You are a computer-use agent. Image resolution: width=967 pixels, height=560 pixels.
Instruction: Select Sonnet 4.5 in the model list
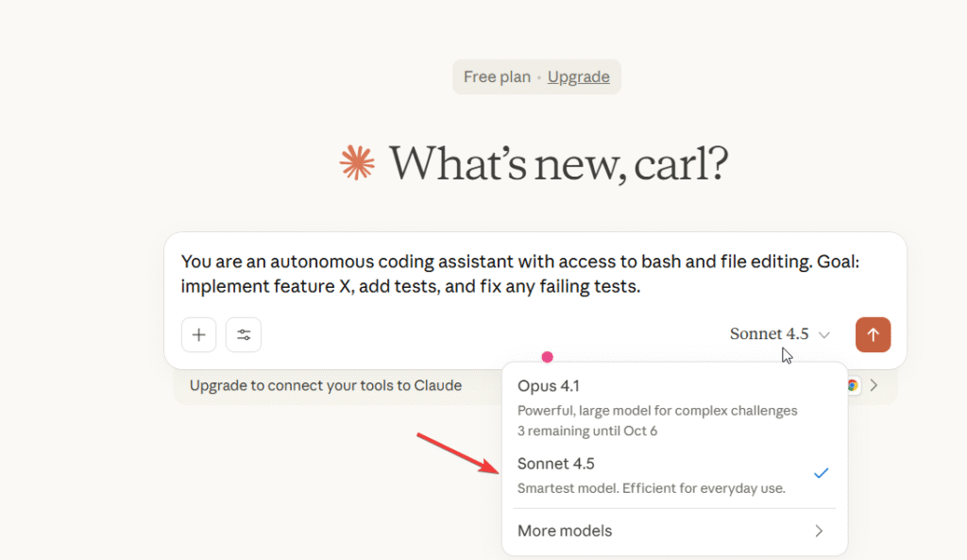point(556,464)
